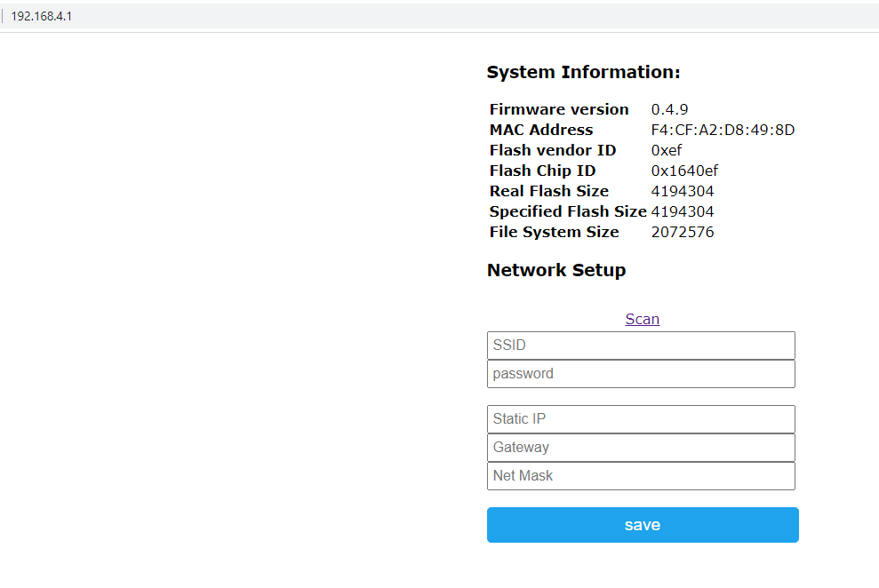This screenshot has height=588, width=879.
Task: Activate the Static IP text box
Action: coord(641,419)
